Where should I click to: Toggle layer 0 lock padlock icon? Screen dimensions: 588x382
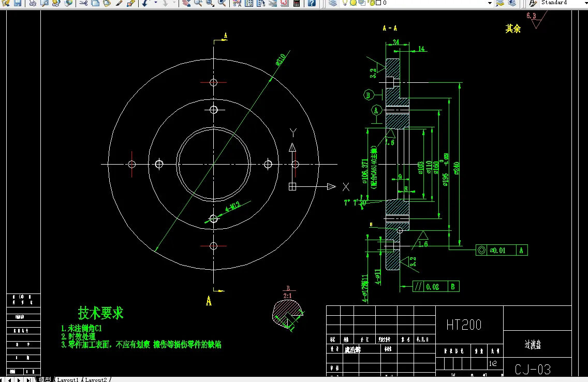click(x=371, y=3)
